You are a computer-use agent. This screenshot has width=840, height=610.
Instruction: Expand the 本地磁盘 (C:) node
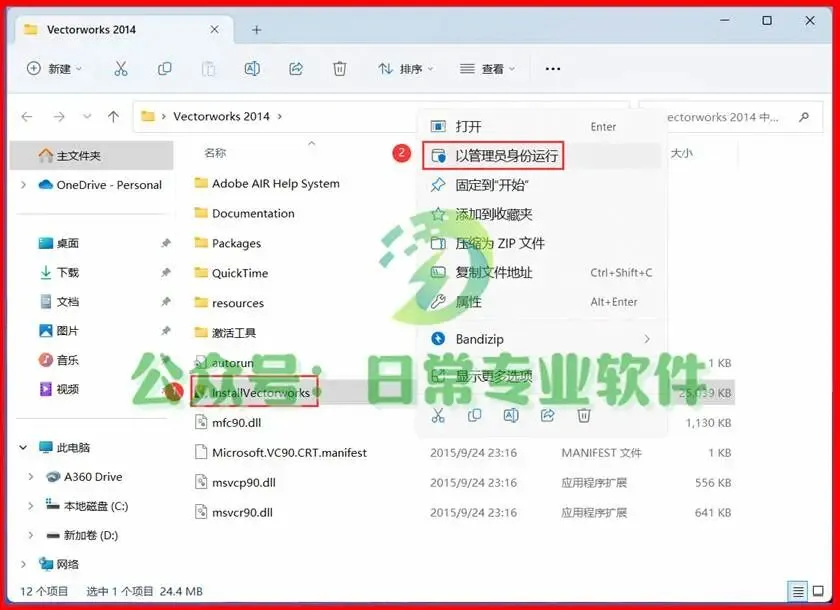[x=31, y=506]
